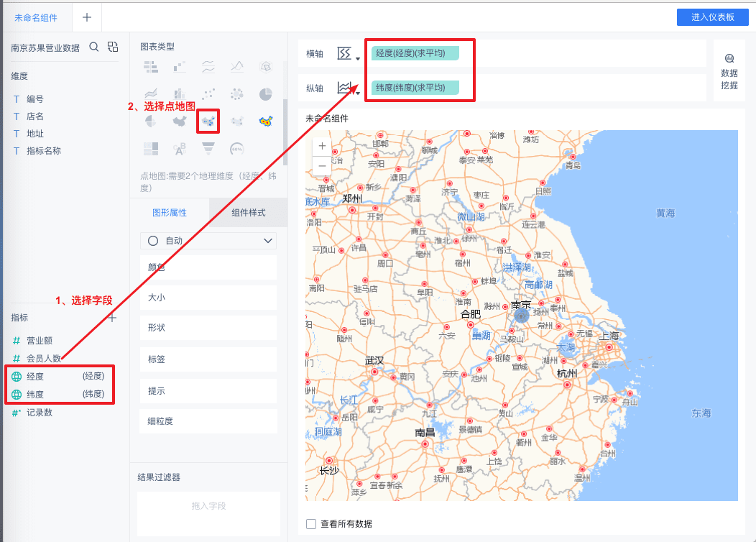The image size is (756, 542).
Task: Select the heat map chart type
Action: click(x=266, y=121)
